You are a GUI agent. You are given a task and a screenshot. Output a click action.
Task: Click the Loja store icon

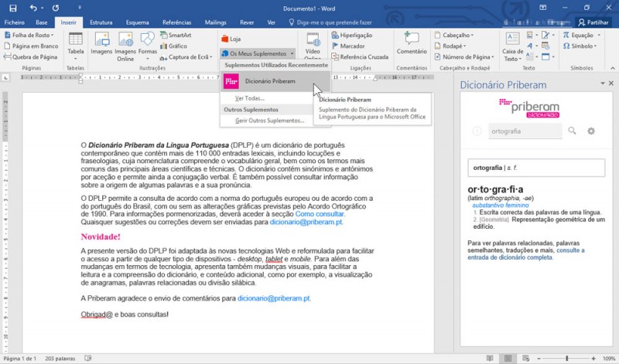pyautogui.click(x=231, y=38)
